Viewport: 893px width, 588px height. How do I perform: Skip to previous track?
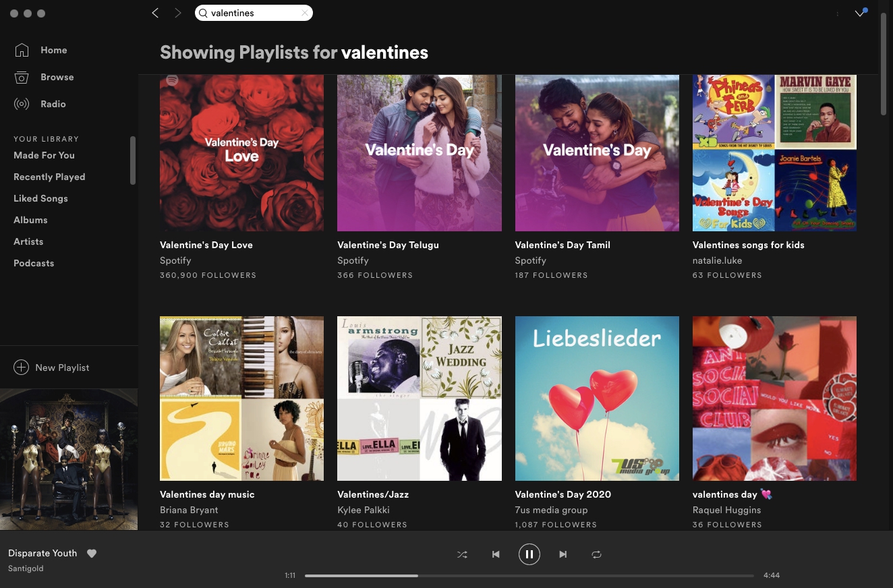(496, 554)
